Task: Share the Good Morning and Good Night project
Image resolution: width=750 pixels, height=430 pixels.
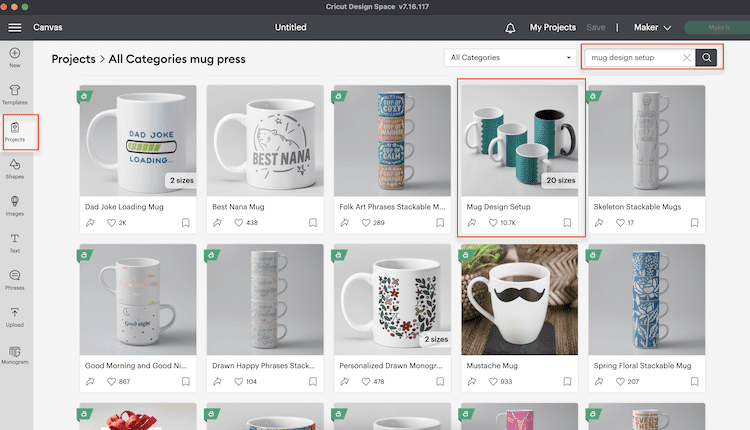Action: [x=90, y=381]
